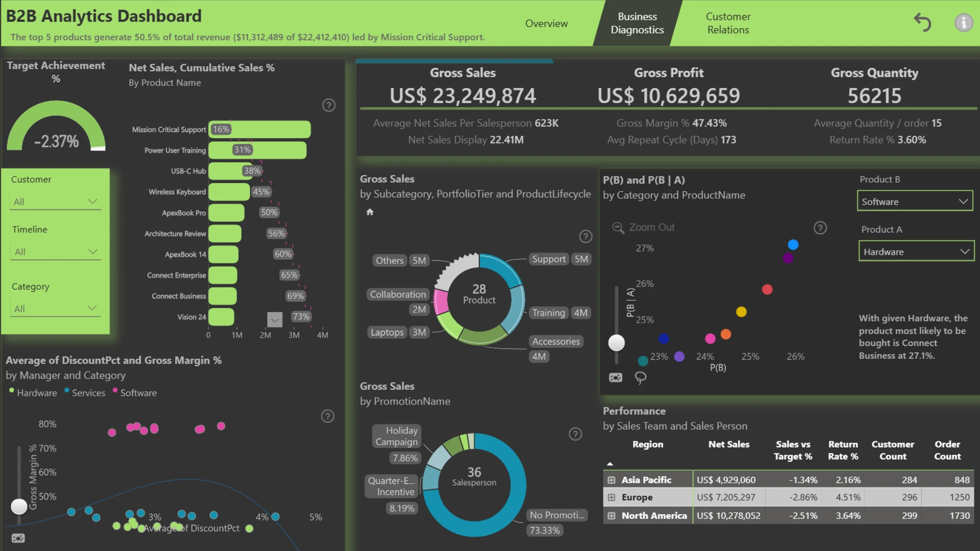Sort table by Net Sales column header

(x=728, y=444)
